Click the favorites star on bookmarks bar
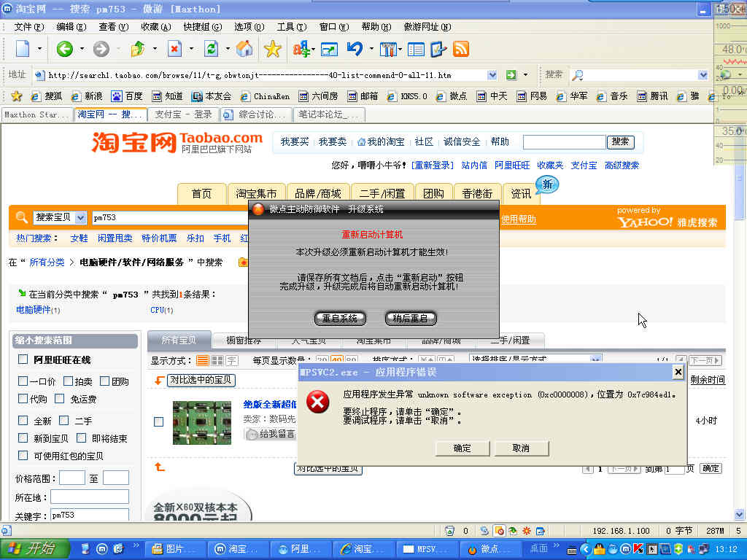Viewport: 747px width, 560px height. pyautogui.click(x=17, y=96)
